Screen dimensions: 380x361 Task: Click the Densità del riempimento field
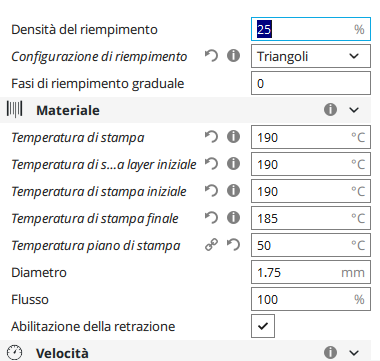point(311,29)
